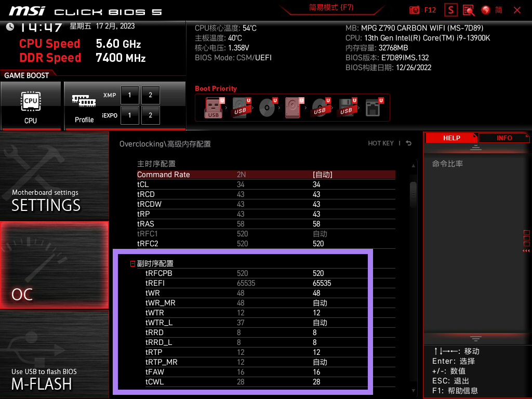Click the arrows below the right side squares
This screenshot has width=532, height=399.
[526, 251]
